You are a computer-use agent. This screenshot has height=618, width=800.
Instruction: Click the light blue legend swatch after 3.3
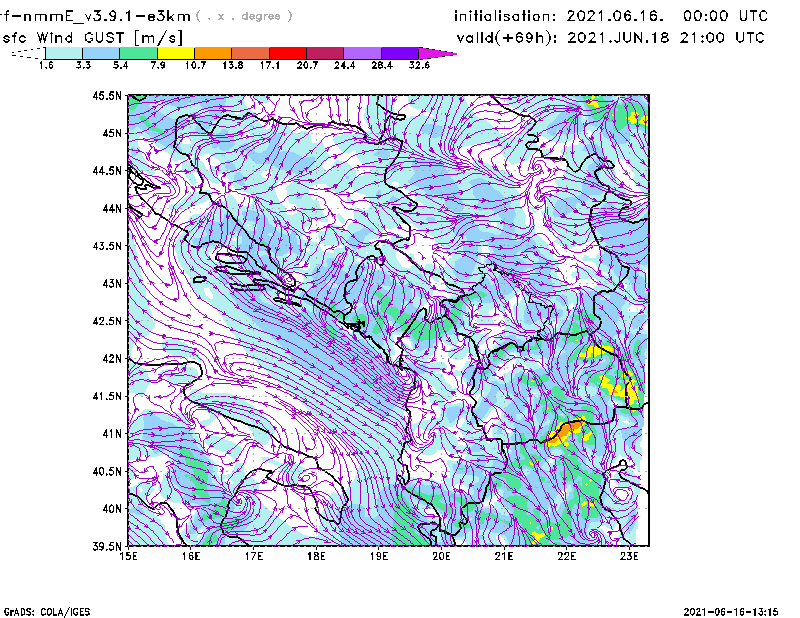pos(101,53)
